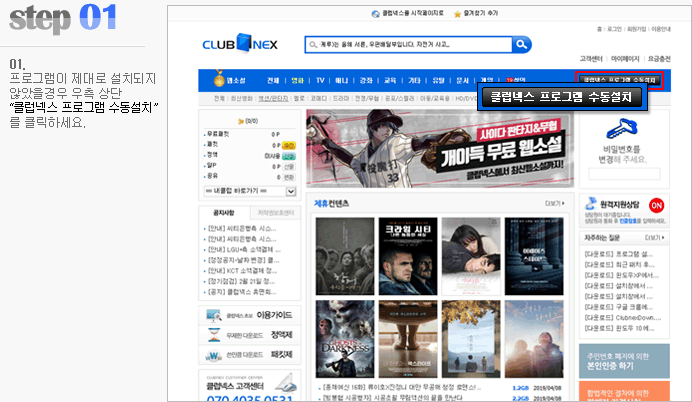Click the star 즐겨찾기 추가 icon
This screenshot has height=402, width=692.
(x=457, y=14)
